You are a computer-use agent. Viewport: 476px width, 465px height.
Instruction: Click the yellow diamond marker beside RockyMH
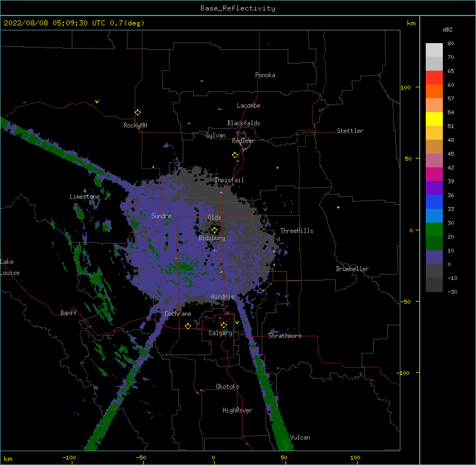coord(138,113)
